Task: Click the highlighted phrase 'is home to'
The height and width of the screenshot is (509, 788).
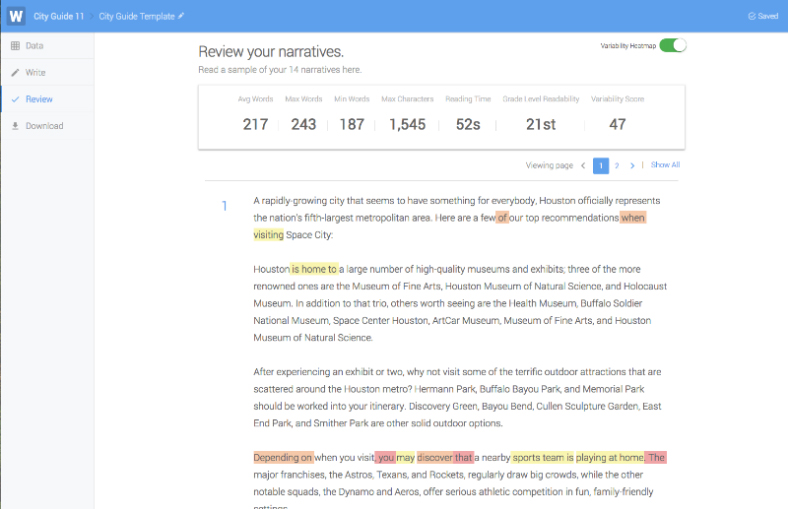Action: point(314,269)
